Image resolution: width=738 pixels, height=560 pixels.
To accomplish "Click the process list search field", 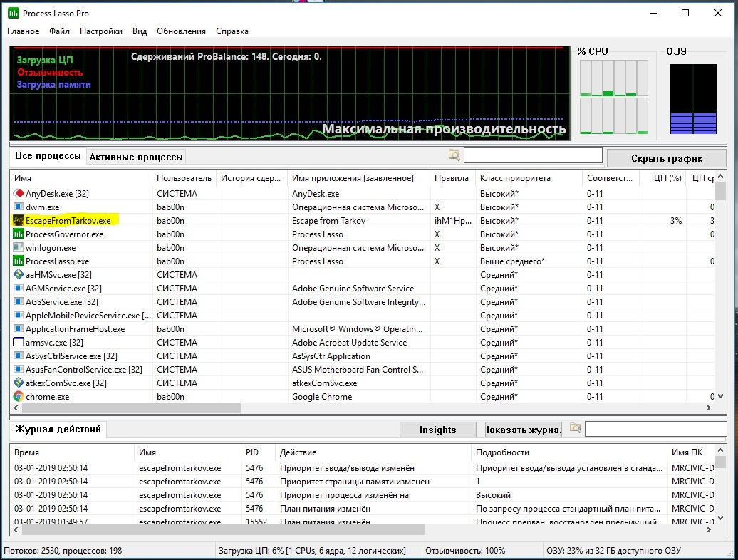I will point(533,155).
